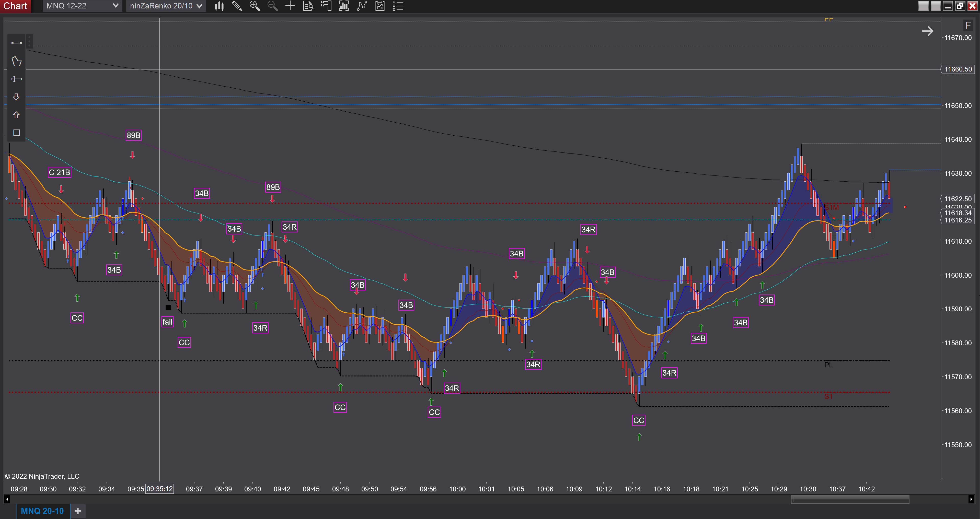This screenshot has height=519, width=980.
Task: Click the Zoom Out magnifier icon
Action: (x=272, y=6)
